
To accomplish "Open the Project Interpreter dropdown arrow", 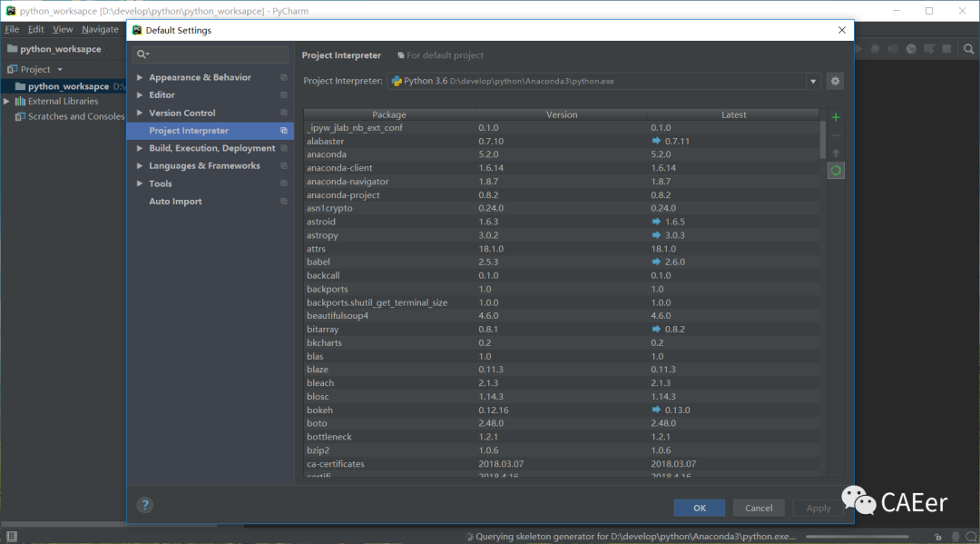I will click(813, 82).
